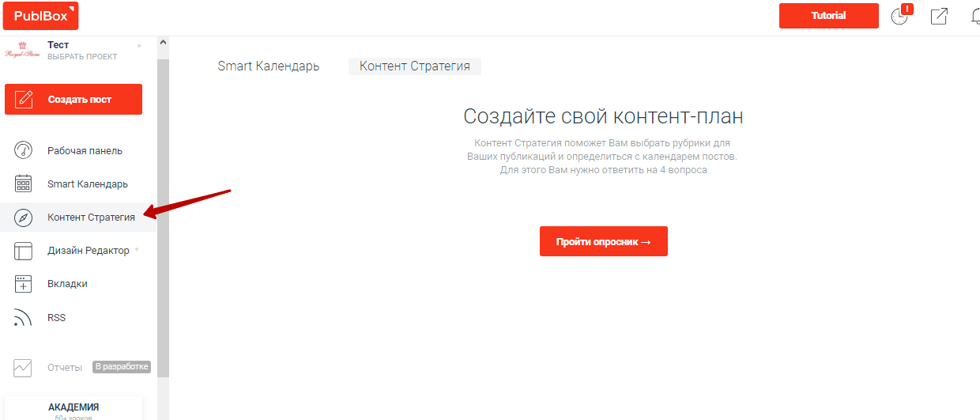Go to Рабочая панель menu item
Viewport: 980px width, 420px height.
click(x=85, y=151)
